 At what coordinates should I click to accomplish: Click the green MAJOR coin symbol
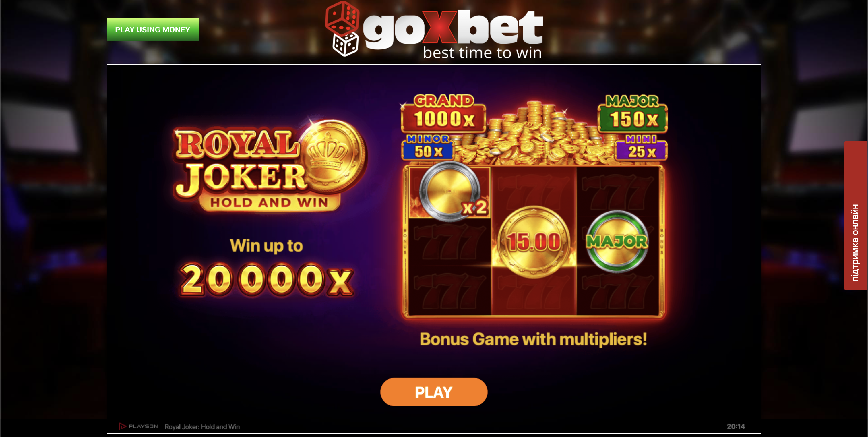(x=617, y=241)
